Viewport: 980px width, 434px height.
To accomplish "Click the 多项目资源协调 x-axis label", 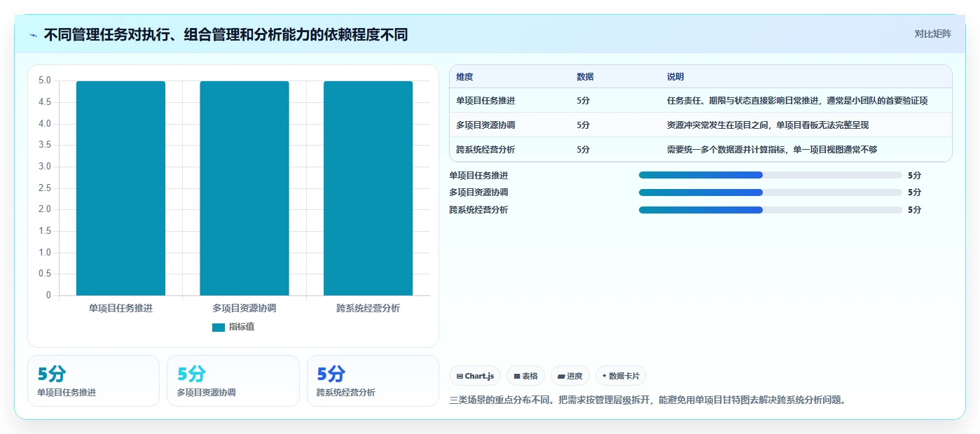I will [x=244, y=308].
